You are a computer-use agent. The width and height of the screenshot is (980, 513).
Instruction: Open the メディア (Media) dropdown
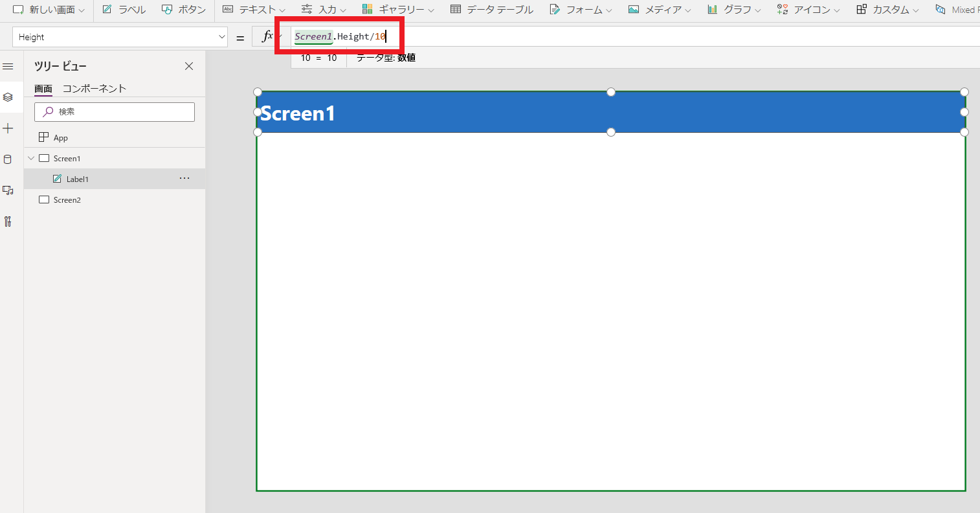click(x=660, y=10)
